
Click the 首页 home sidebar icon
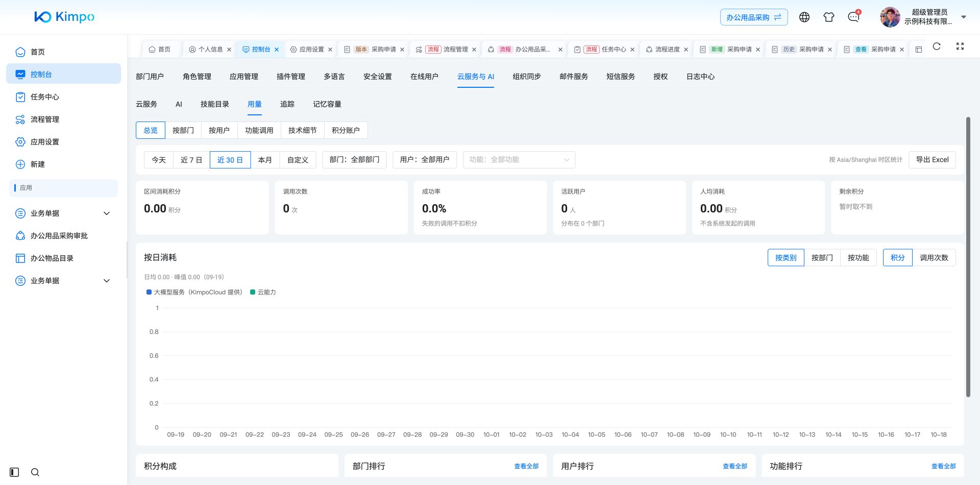[20, 52]
